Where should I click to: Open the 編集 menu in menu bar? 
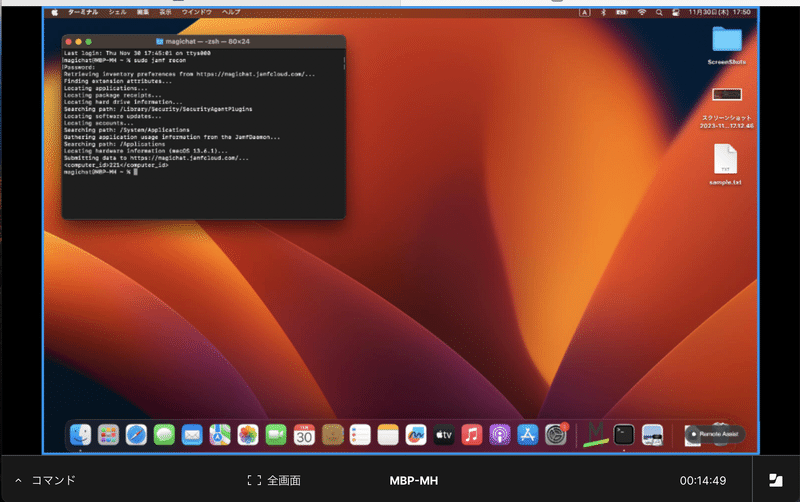143,12
